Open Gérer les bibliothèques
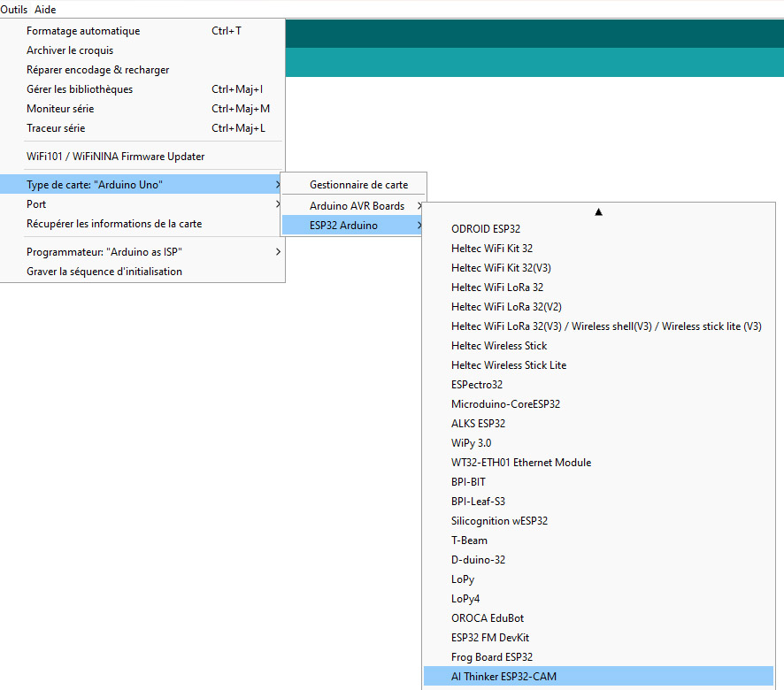The width and height of the screenshot is (784, 690). tap(142, 89)
